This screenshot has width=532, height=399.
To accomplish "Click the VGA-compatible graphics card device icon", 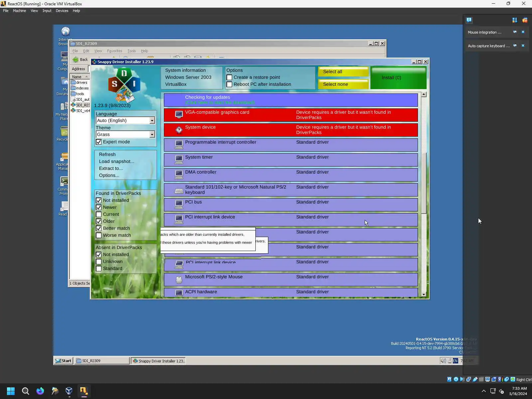I will pyautogui.click(x=179, y=115).
